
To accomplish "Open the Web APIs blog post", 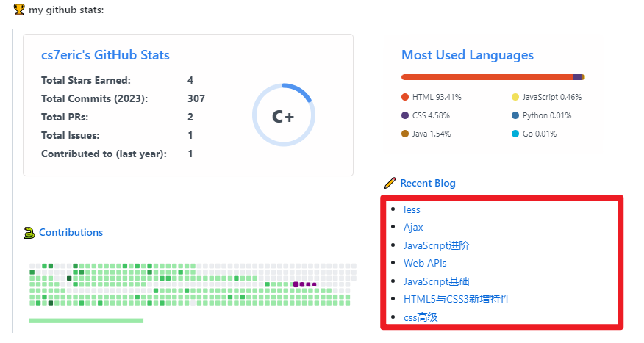I will click(x=425, y=263).
